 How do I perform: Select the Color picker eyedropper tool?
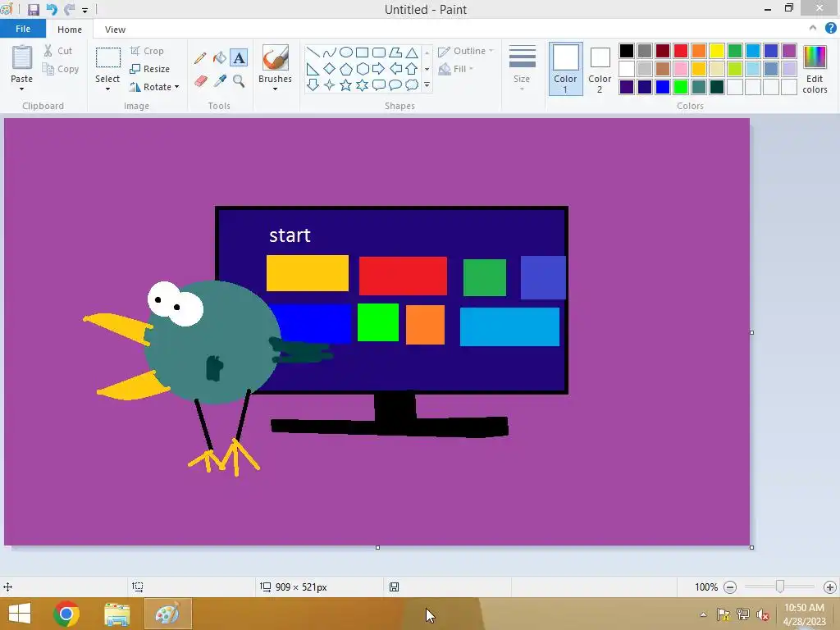220,81
